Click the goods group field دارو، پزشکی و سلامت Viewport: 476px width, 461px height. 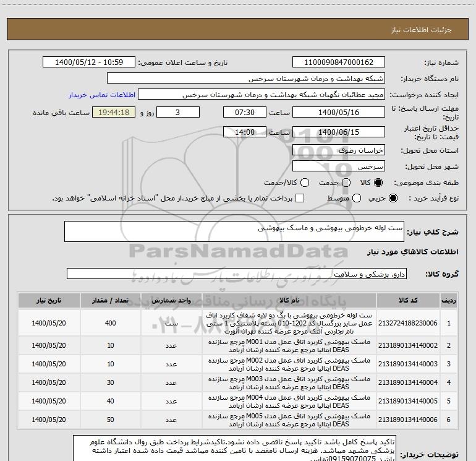(x=237, y=274)
